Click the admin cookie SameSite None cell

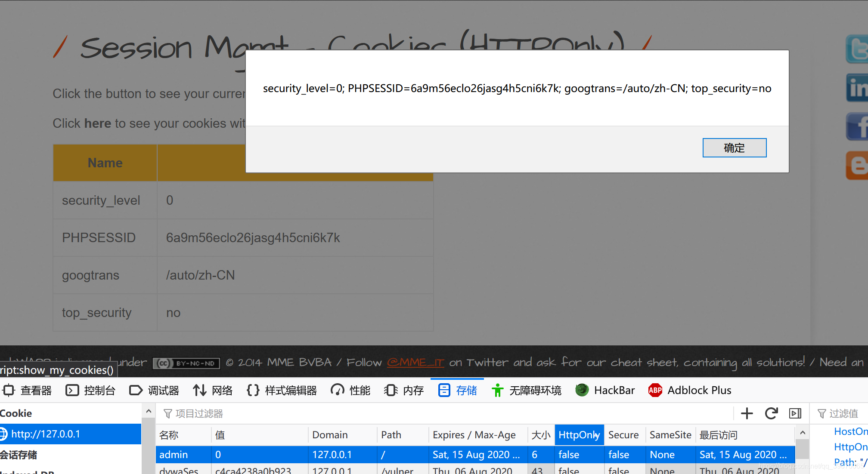click(671, 455)
